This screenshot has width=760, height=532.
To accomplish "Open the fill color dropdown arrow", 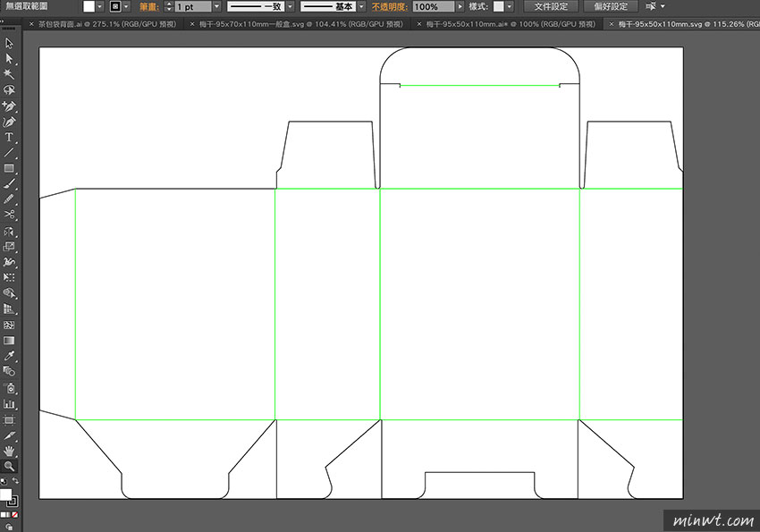I will (x=100, y=6).
